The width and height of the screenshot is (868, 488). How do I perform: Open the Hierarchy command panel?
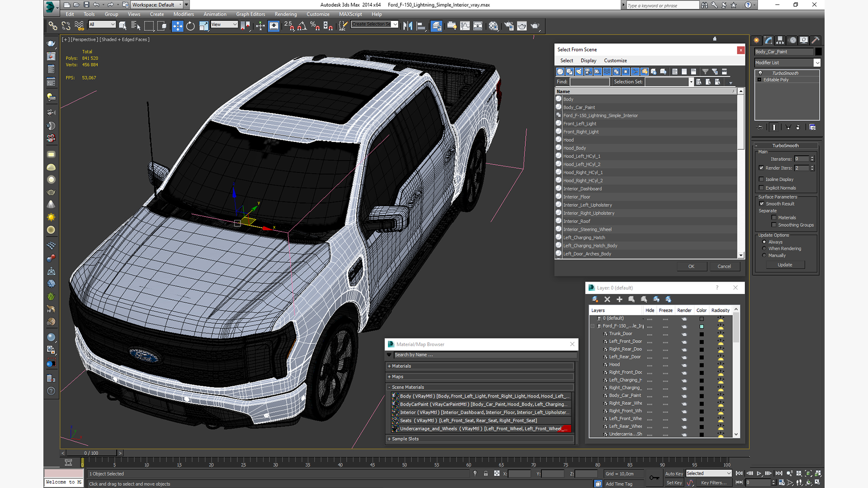(x=780, y=40)
